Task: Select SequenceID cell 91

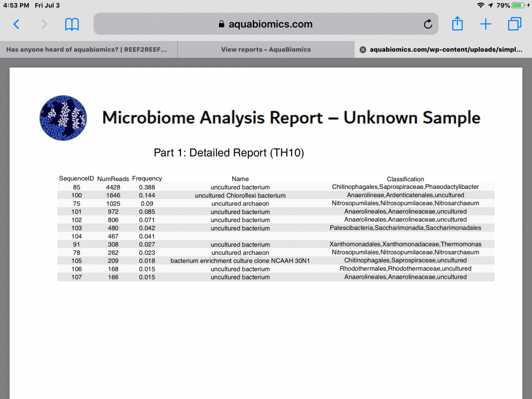Action: 77,244
